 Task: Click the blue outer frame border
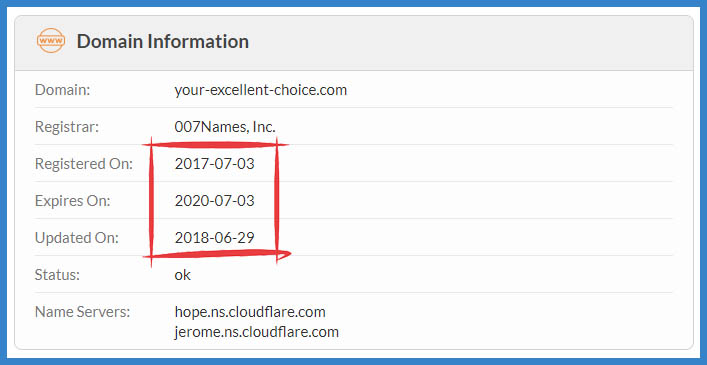(354, 3)
